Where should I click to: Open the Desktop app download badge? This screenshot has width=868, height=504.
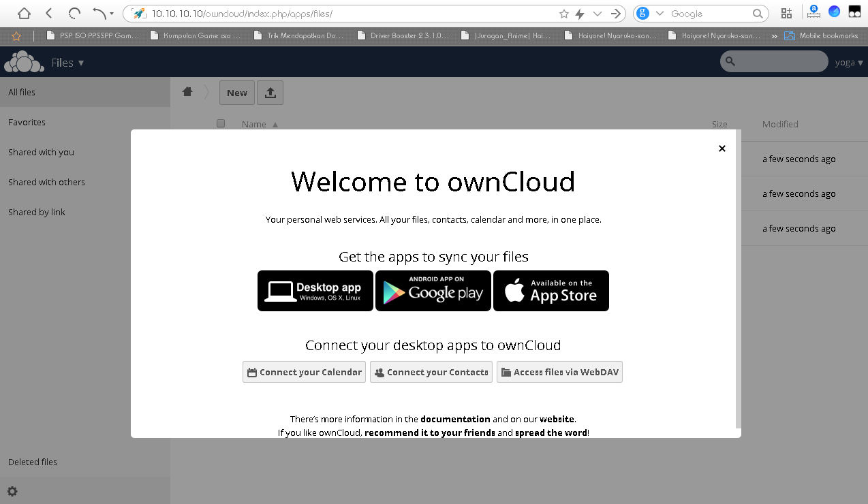315,291
